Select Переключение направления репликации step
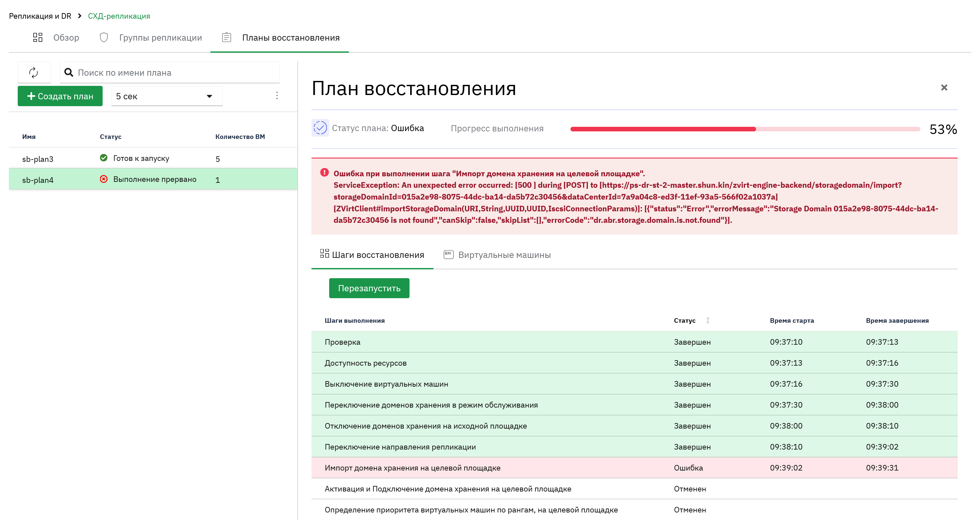This screenshot has width=980, height=520. click(634, 447)
